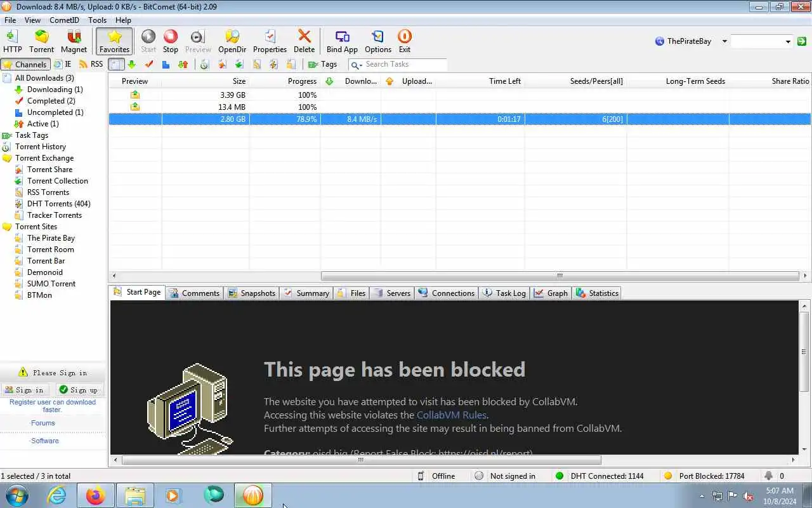Open the Help menu
This screenshot has height=508, width=812.
click(123, 20)
